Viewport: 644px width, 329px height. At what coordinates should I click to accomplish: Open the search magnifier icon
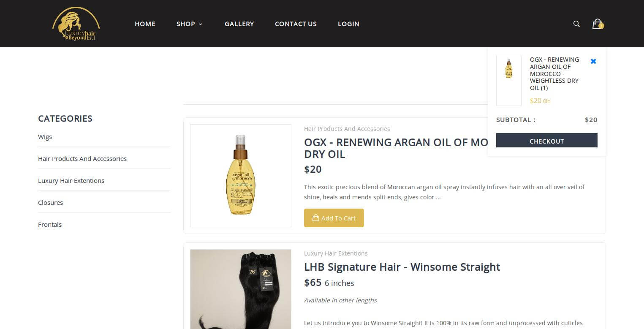tap(576, 24)
